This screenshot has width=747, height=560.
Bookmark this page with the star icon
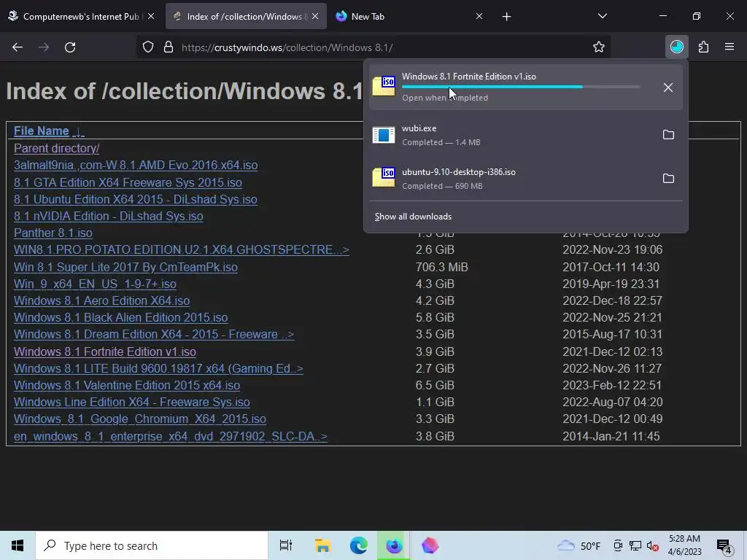pos(599,47)
